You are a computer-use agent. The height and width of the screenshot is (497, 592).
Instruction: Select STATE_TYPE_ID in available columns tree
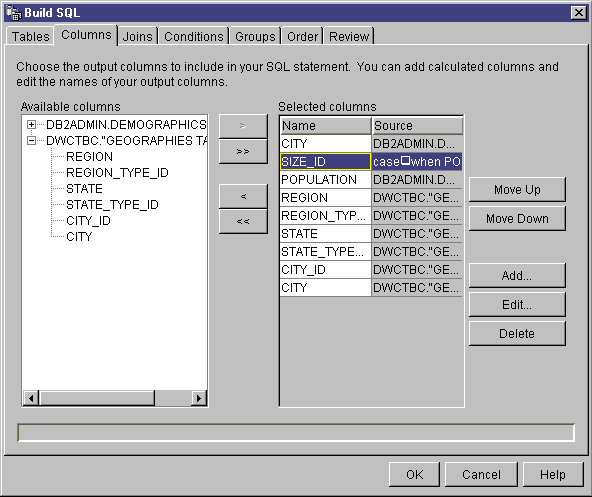point(112,205)
